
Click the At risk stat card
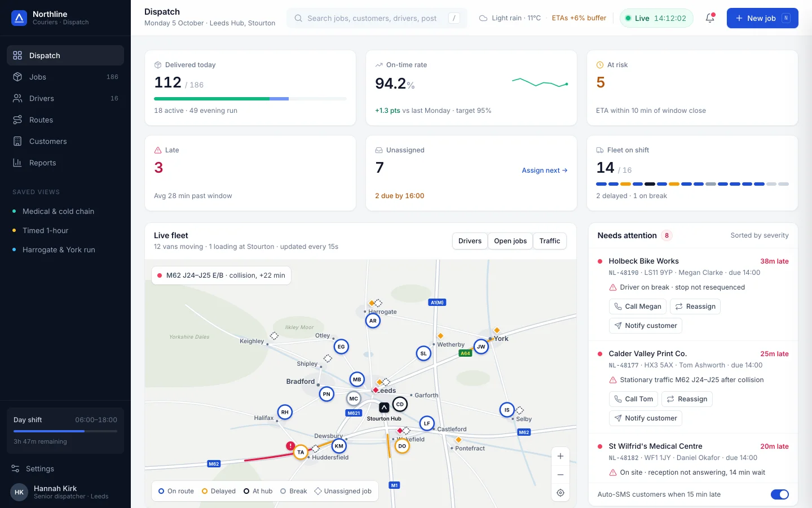point(692,87)
